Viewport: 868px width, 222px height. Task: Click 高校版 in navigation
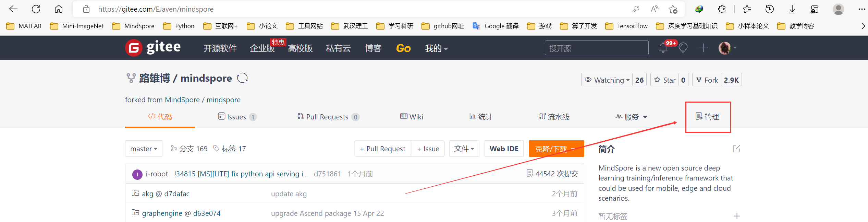click(300, 48)
